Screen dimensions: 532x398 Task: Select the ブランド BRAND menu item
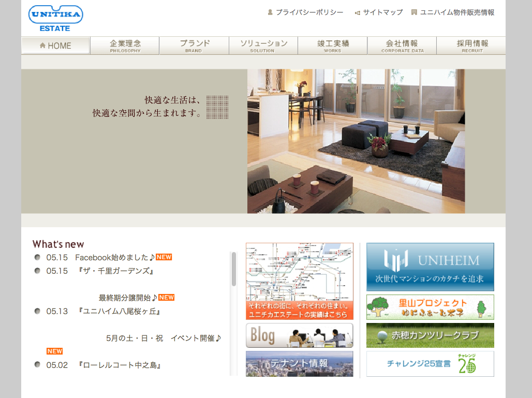(x=194, y=46)
